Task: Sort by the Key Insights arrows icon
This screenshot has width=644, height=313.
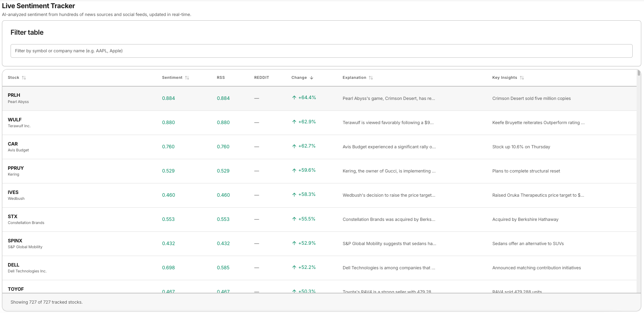Action: (x=522, y=78)
